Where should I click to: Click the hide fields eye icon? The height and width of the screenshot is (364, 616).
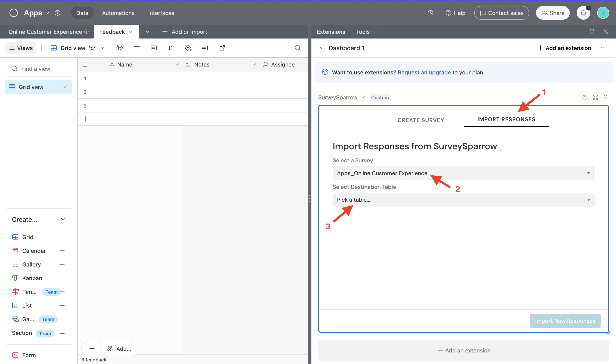[120, 48]
